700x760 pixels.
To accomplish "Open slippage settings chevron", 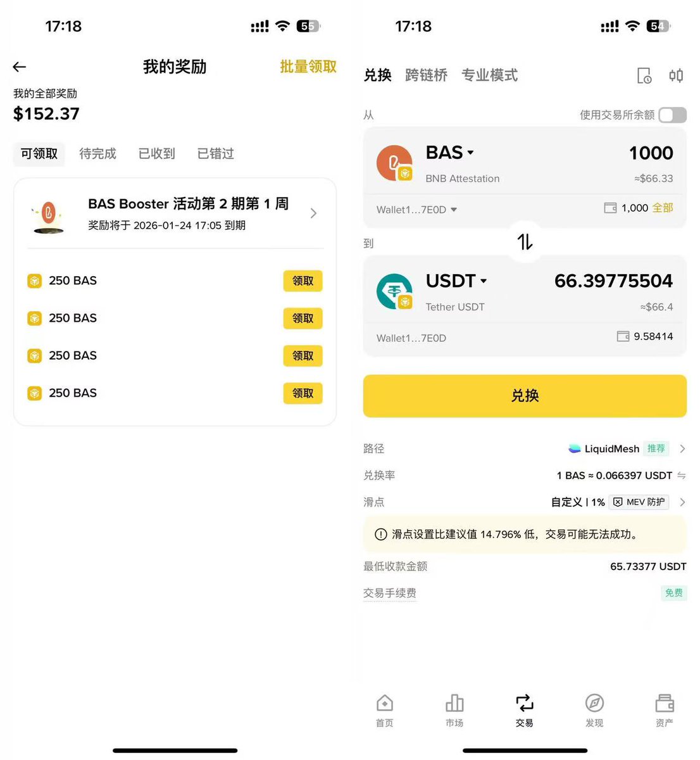I will (x=682, y=502).
